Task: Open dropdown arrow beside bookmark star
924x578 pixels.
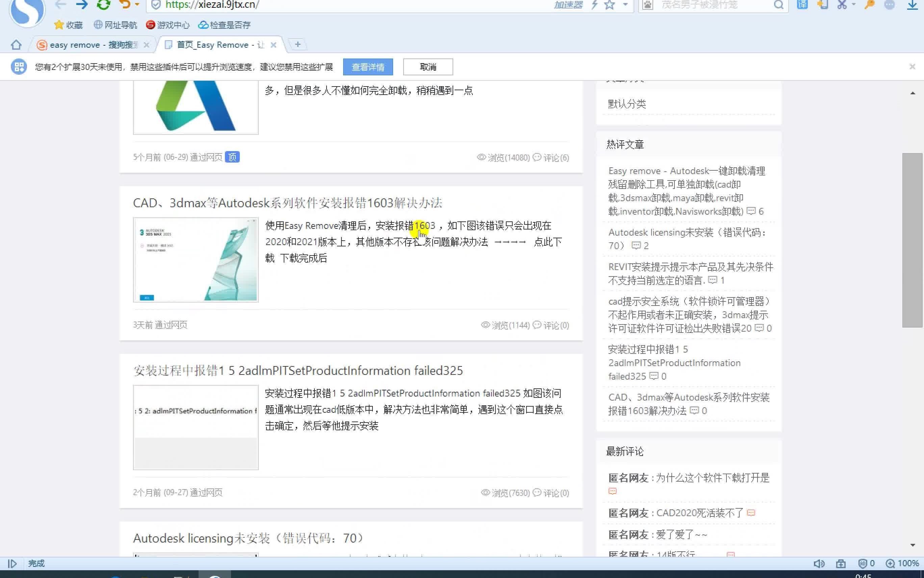Action: point(625,5)
